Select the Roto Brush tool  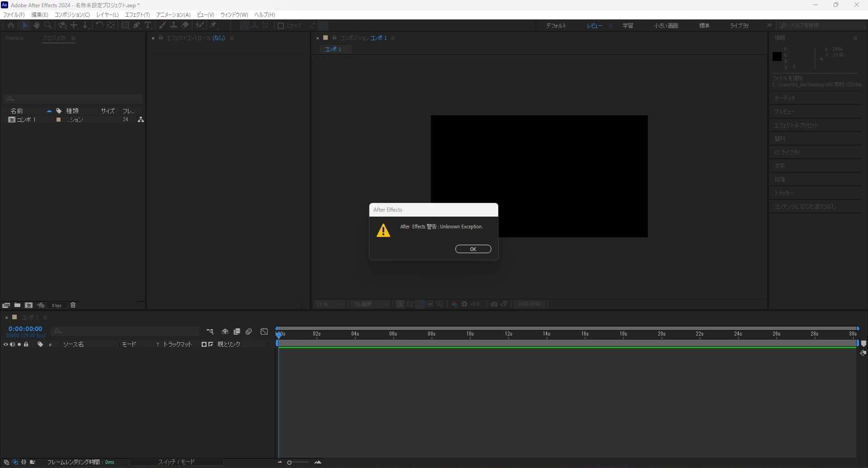tap(199, 25)
